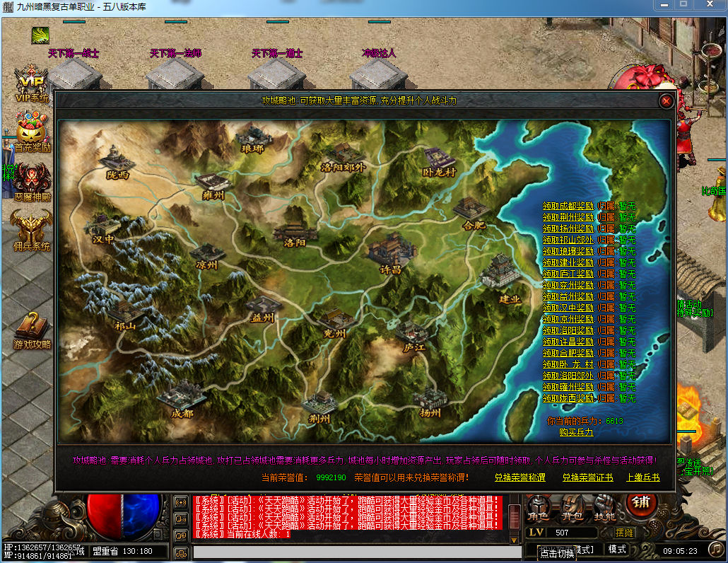Click the 天下第一战士 statue pedestal
The height and width of the screenshot is (563, 728).
(x=74, y=74)
